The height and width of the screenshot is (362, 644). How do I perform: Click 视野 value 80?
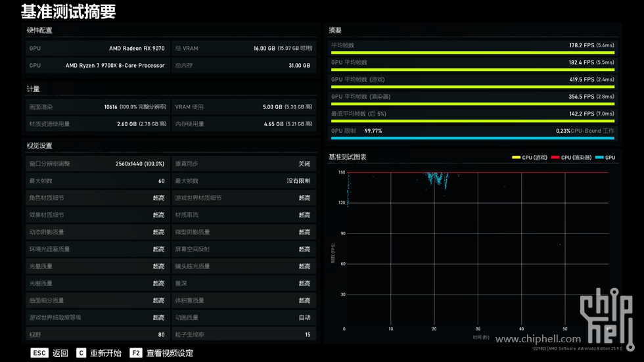pyautogui.click(x=162, y=335)
